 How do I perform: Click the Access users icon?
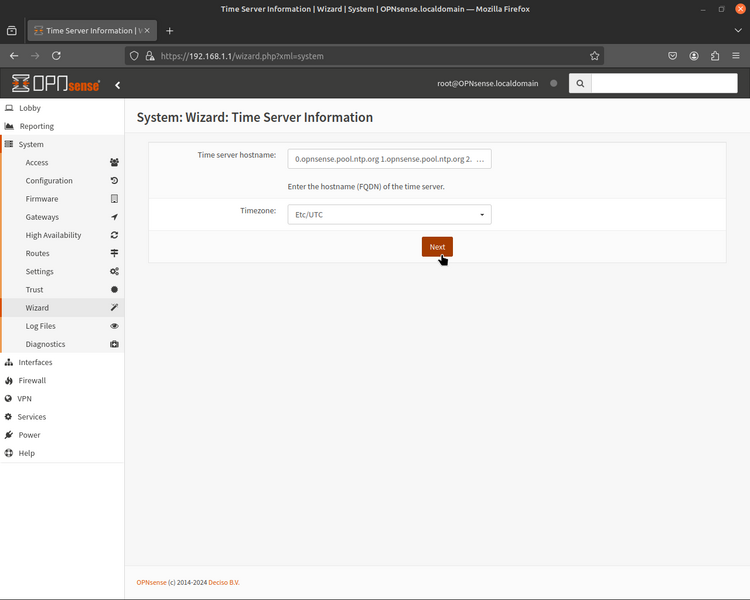pos(114,163)
